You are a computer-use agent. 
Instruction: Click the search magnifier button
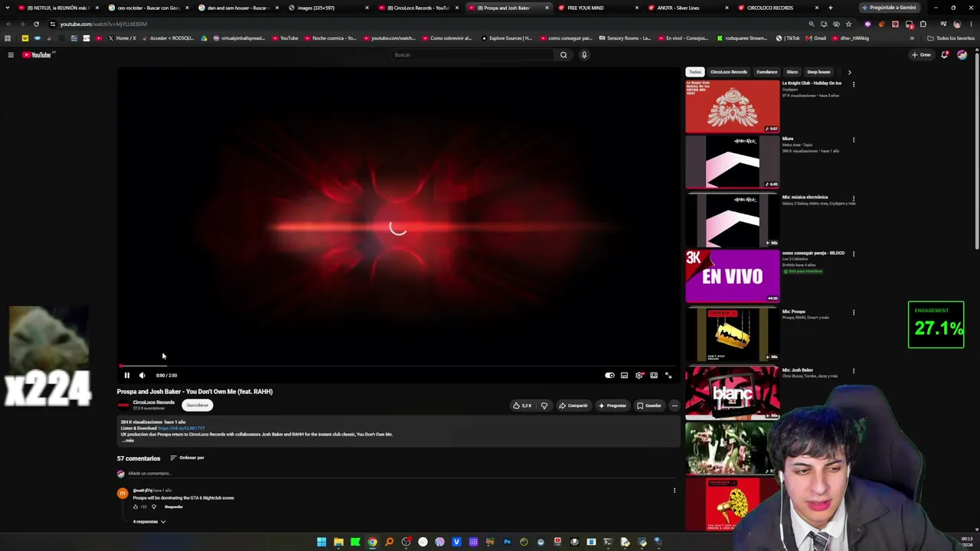point(563,55)
